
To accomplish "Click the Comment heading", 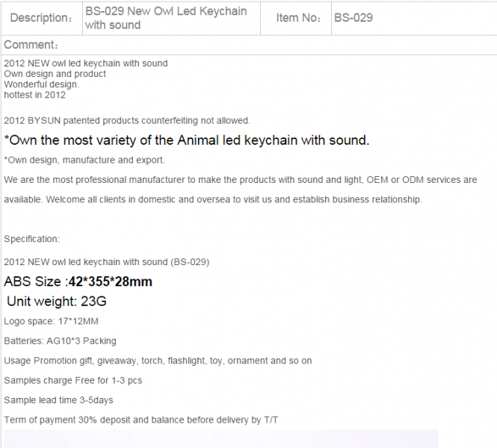I will [31, 45].
